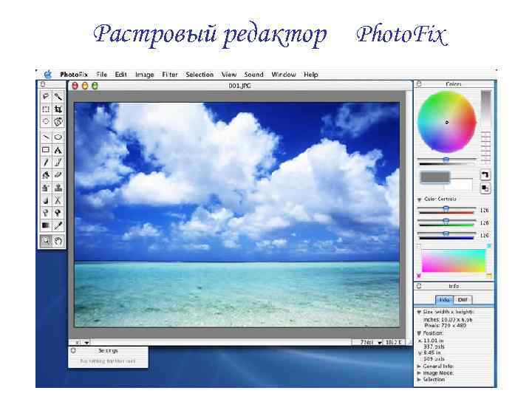Click the ocean photo on the canvas

(237, 214)
